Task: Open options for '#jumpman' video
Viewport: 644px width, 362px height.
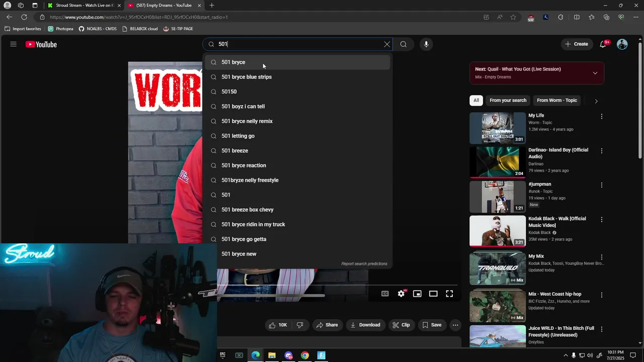Action: (602, 185)
